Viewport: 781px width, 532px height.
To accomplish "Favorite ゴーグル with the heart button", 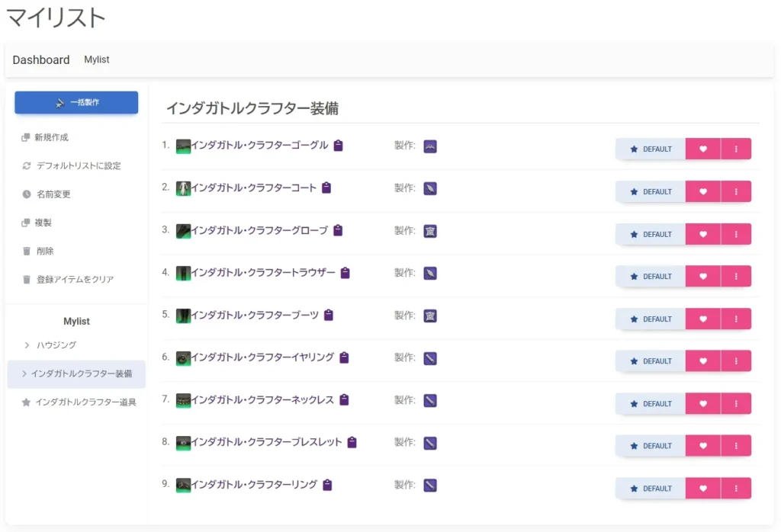I will click(x=702, y=149).
